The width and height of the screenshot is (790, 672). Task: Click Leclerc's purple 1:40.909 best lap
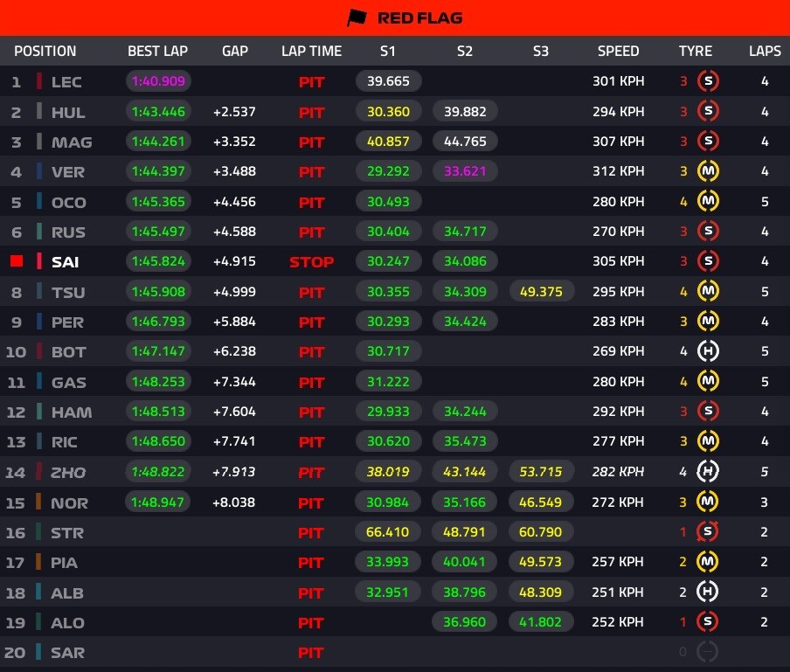(x=158, y=82)
